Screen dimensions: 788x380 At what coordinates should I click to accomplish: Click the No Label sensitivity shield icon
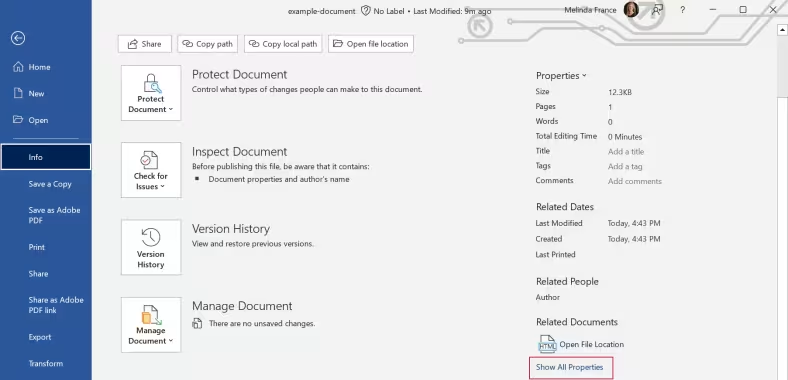coord(366,11)
